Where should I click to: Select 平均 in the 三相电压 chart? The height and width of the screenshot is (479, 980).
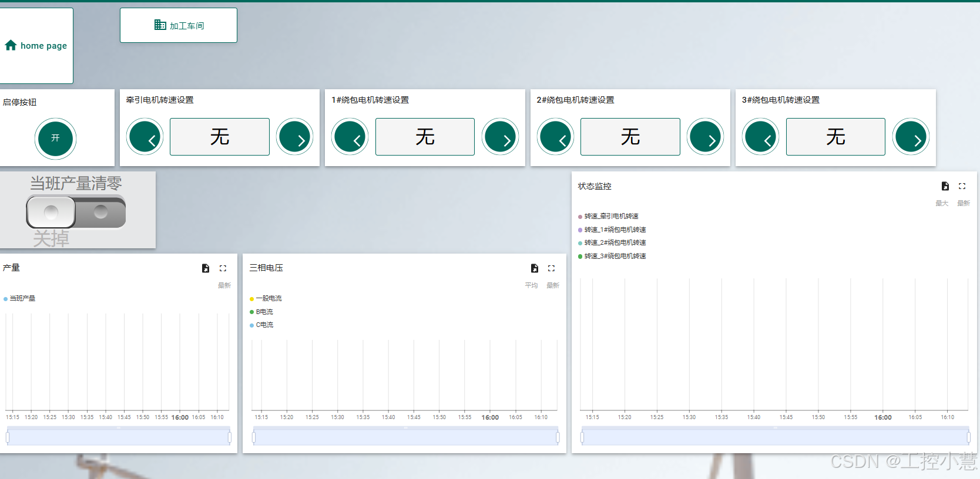pos(531,285)
